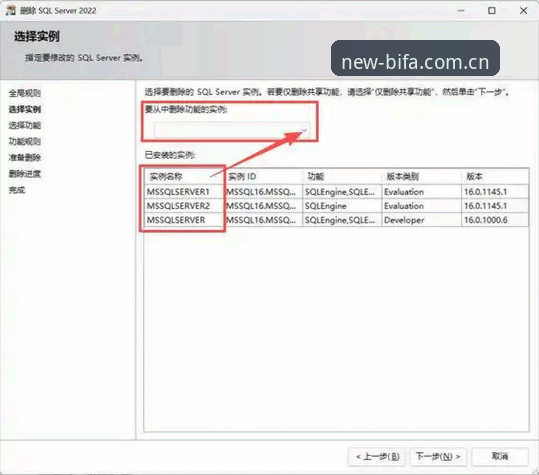
Task: Select the 功能规则 step in the sidebar
Action: click(x=25, y=142)
